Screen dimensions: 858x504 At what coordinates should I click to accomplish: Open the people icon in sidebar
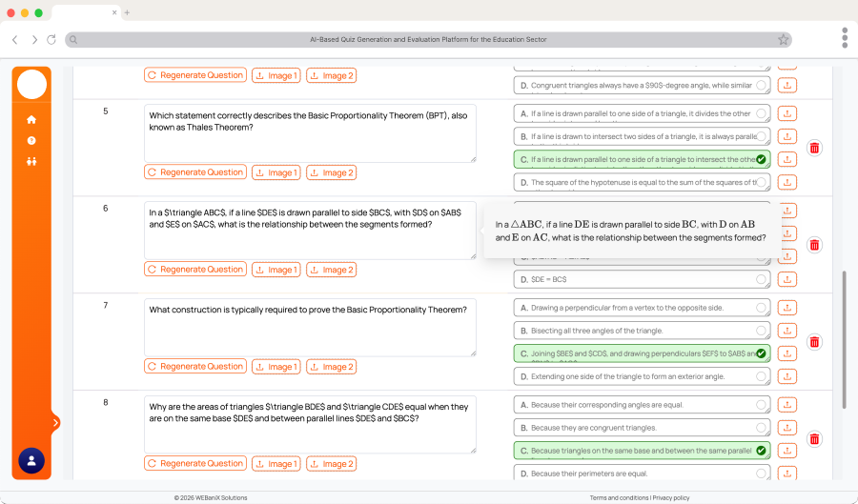coord(31,161)
